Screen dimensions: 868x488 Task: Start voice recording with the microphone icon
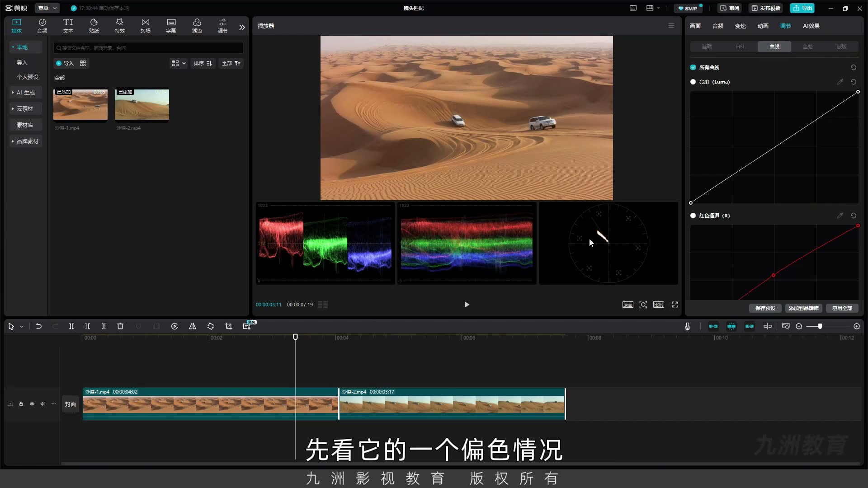coord(688,326)
